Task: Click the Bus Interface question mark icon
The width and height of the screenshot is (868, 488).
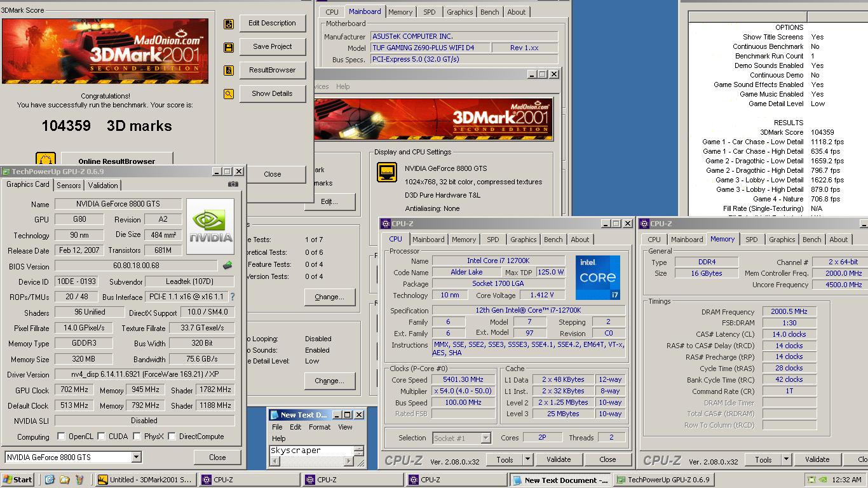Action: (233, 297)
